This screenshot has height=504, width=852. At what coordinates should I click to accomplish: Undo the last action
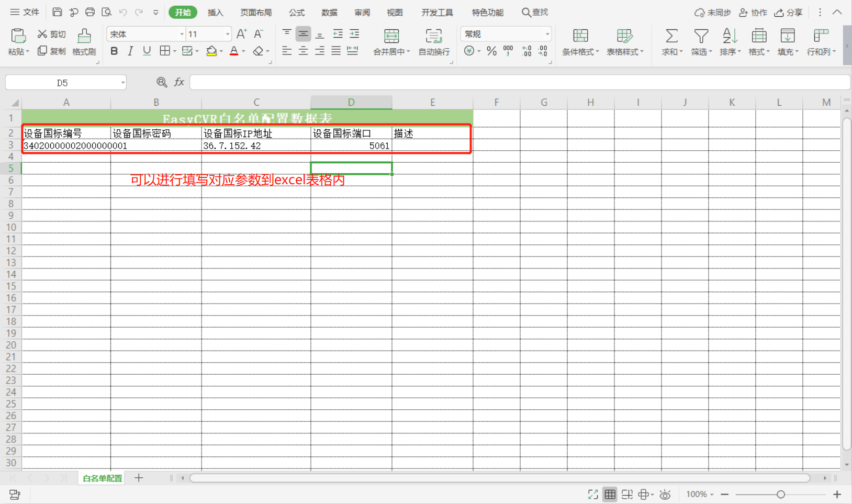coord(123,12)
